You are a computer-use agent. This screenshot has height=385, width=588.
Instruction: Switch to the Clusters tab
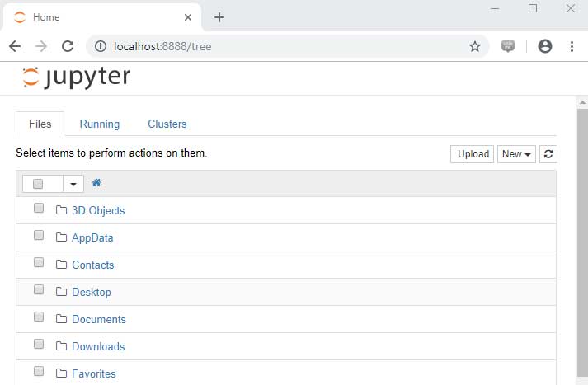[167, 124]
